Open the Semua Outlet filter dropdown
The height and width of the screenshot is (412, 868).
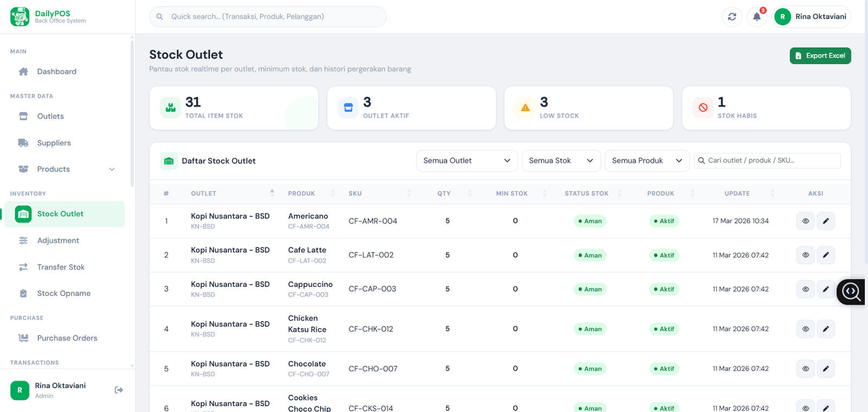pyautogui.click(x=467, y=161)
